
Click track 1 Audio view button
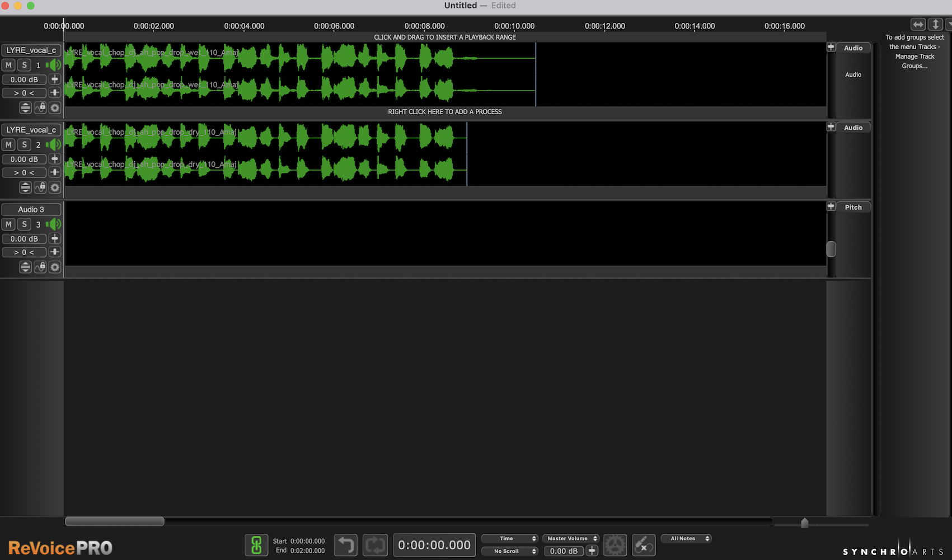[853, 48]
